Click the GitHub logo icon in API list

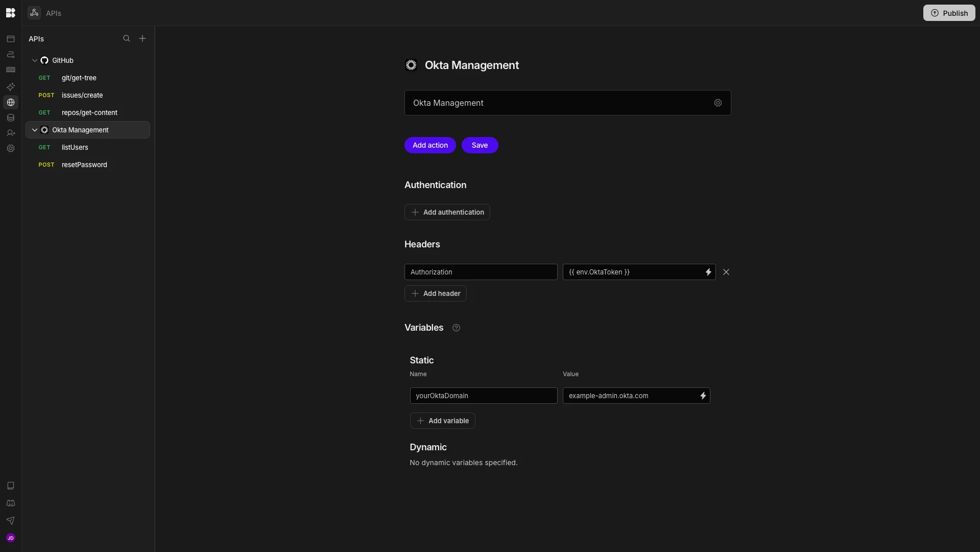[44, 60]
